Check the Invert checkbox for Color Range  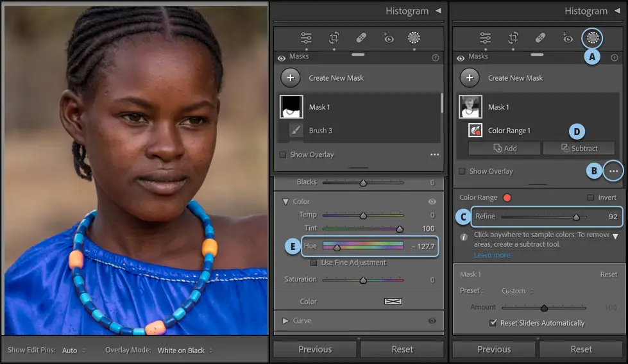point(591,198)
